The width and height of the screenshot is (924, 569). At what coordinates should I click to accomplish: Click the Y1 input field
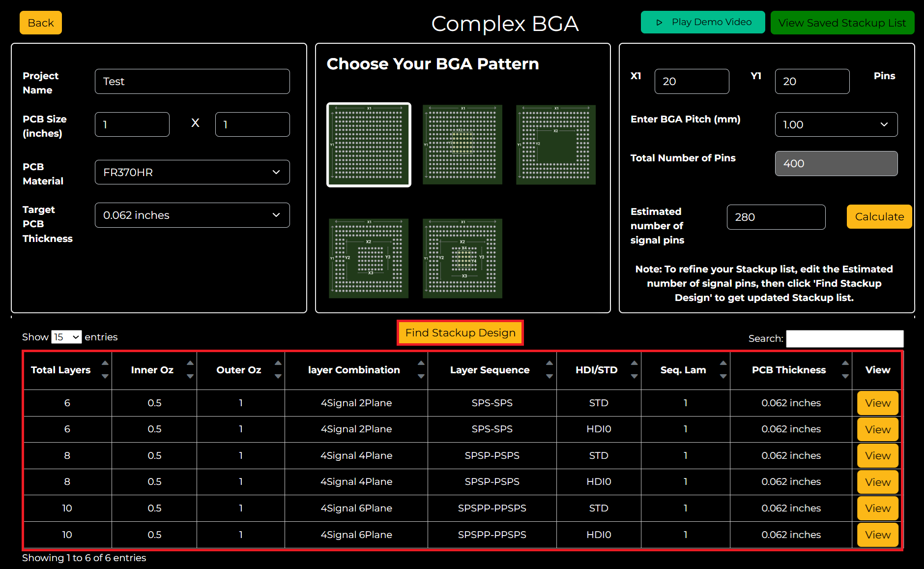click(x=812, y=81)
